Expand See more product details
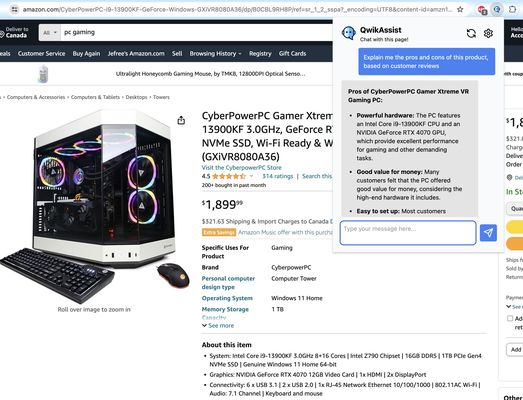Viewport: 523px width, 400px height. 218,326
